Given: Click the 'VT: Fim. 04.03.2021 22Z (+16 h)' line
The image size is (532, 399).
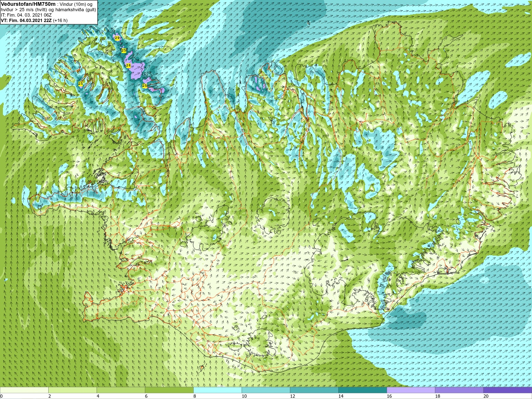Looking at the screenshot, I should point(34,20).
